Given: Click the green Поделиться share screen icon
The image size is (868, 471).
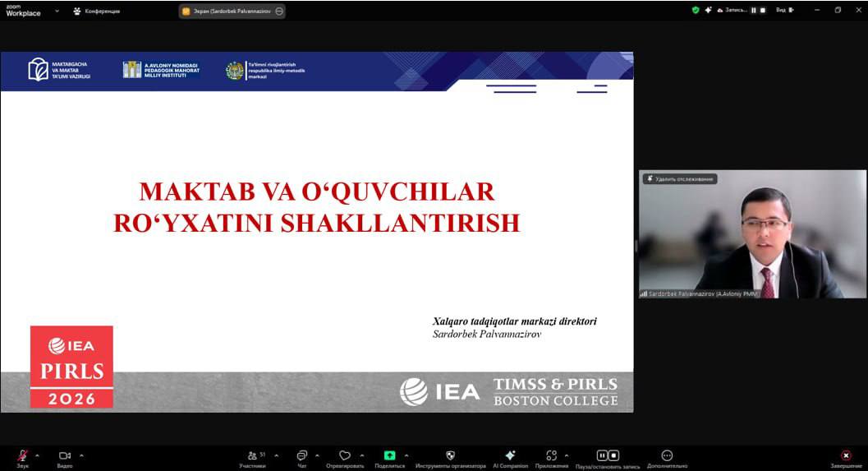Looking at the screenshot, I should (389, 455).
